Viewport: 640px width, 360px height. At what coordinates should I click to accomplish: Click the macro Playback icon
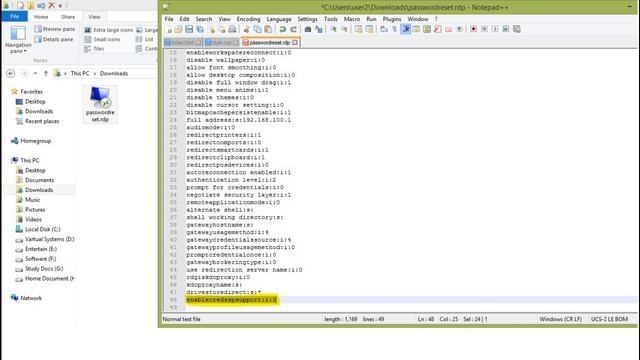pyautogui.click(x=495, y=29)
